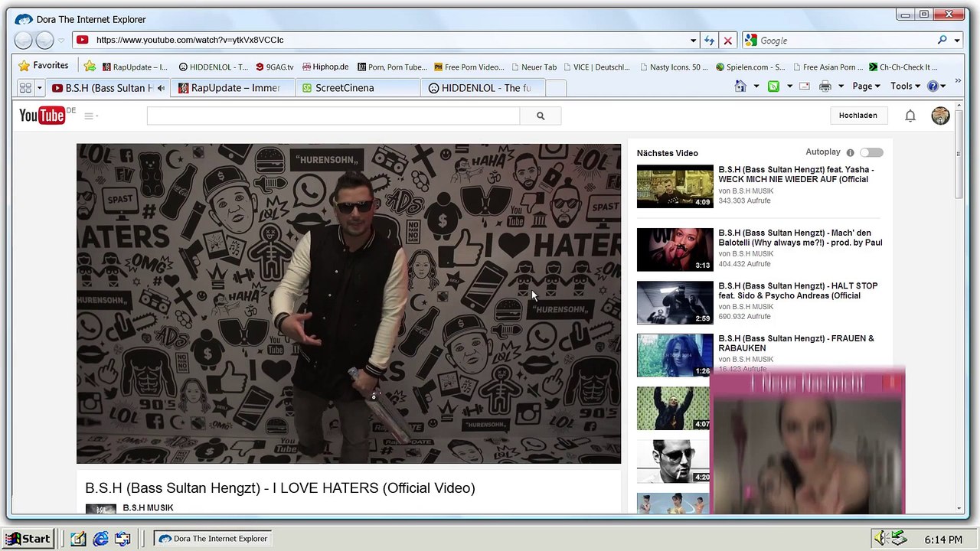The width and height of the screenshot is (980, 551).
Task: Open the Neuer Tab bookmark
Action: [x=534, y=67]
